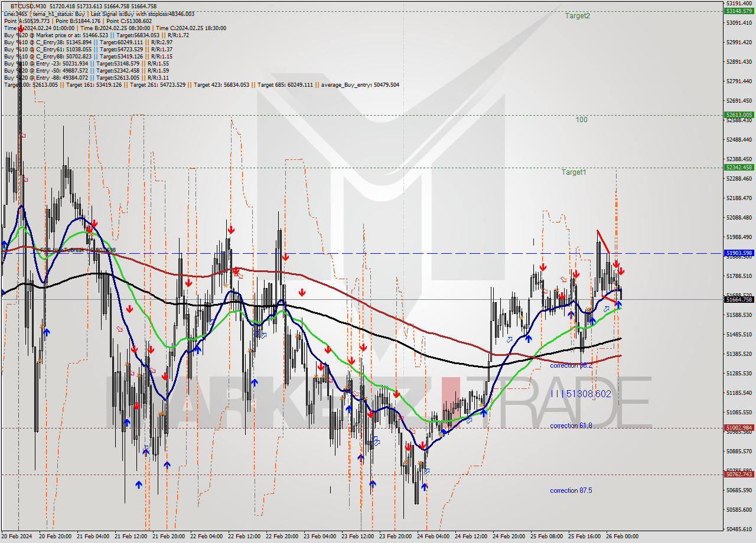The height and width of the screenshot is (543, 756).
Task: Click the 26 Feb 00:00 time axis label
Action: (x=621, y=536)
